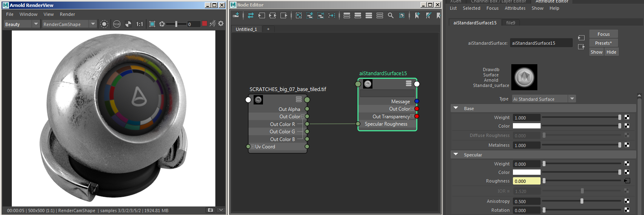Toggle isolate selected in Arnold RenderView
Screen dimensions: 644x215
104,24
